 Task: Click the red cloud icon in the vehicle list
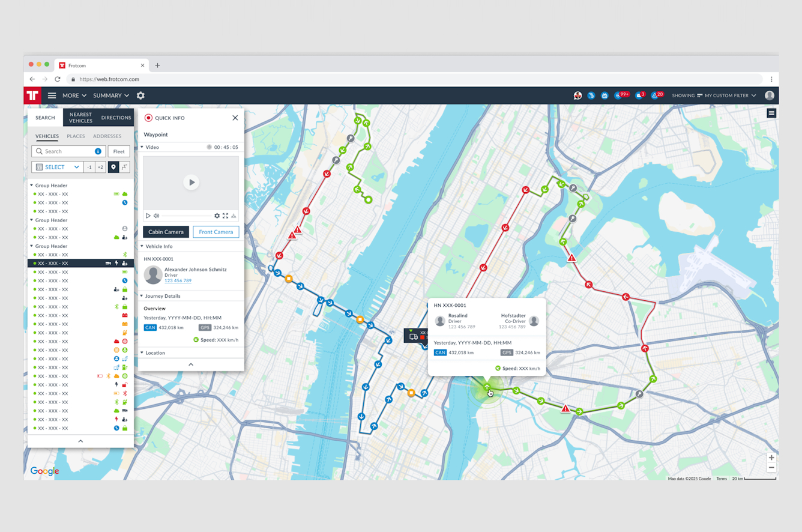click(116, 341)
